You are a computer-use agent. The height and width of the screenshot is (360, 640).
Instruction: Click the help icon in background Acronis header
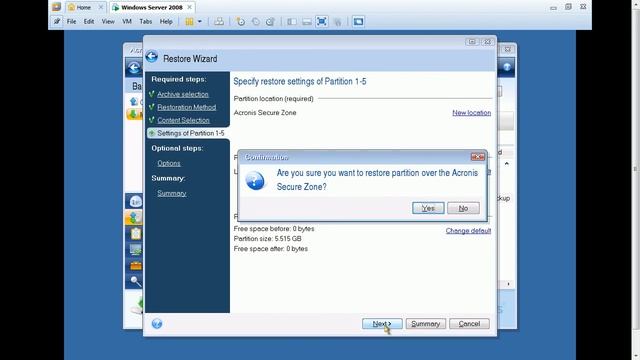point(507,67)
